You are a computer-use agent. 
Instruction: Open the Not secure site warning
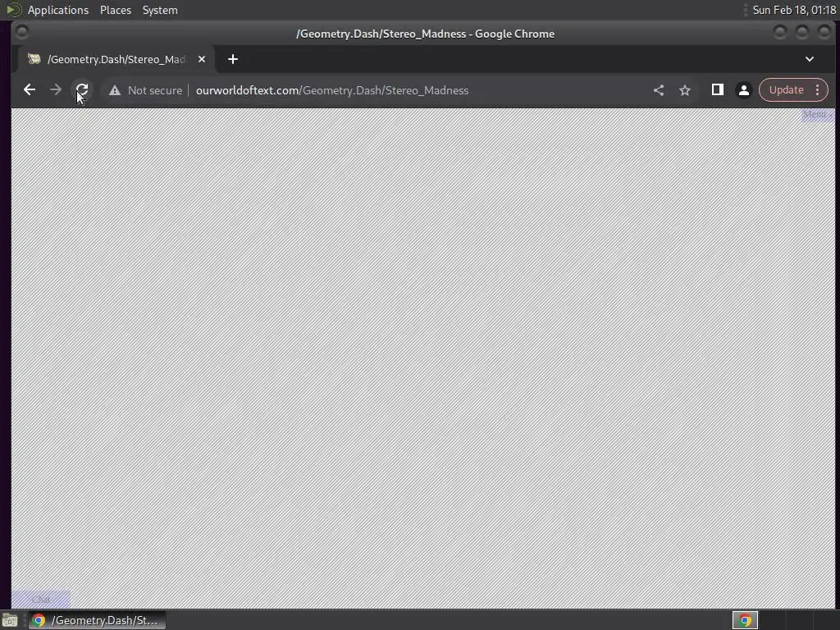pyautogui.click(x=146, y=90)
